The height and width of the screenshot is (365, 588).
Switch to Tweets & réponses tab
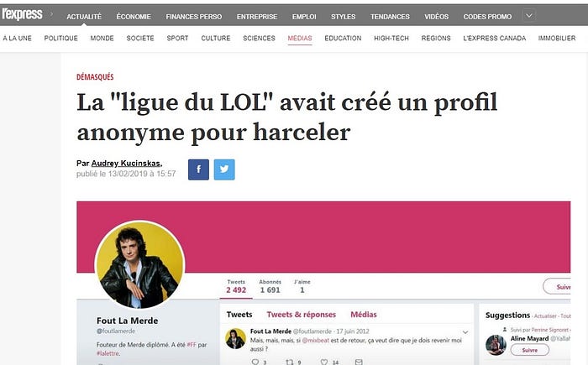tap(301, 315)
